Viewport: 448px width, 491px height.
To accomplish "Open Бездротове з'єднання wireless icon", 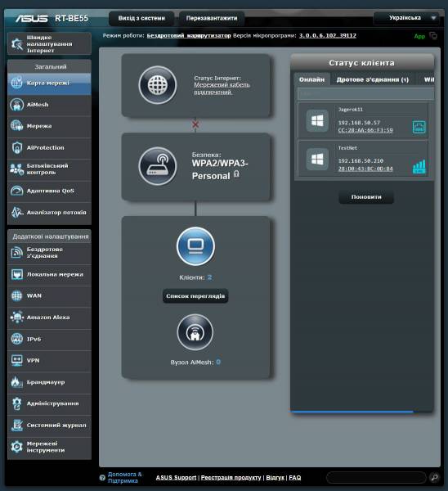I will [x=17, y=253].
